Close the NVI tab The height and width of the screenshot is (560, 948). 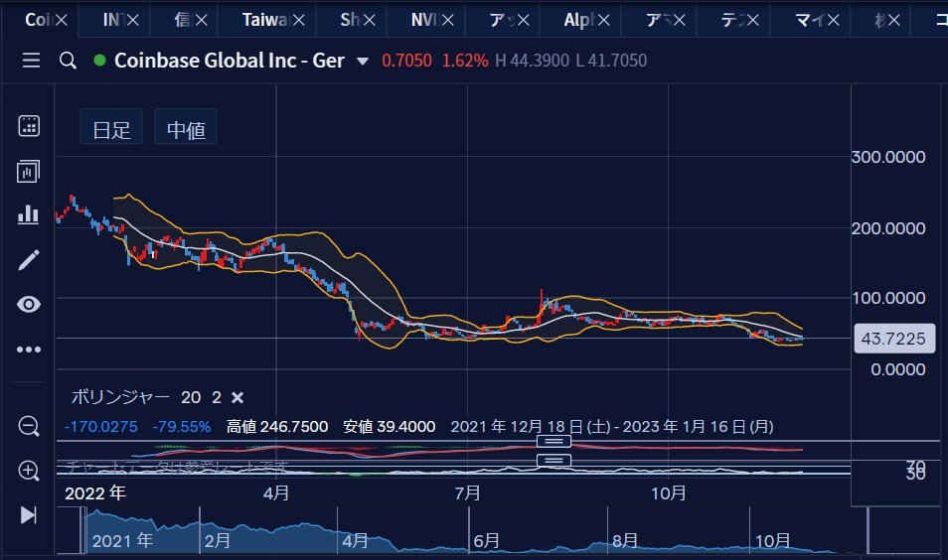point(448,21)
